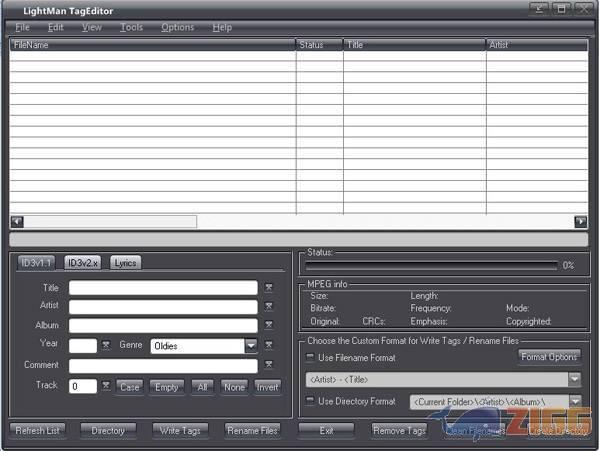Click the clear icon next to Year field
Viewport: 600px width, 451px height.
[x=106, y=346]
